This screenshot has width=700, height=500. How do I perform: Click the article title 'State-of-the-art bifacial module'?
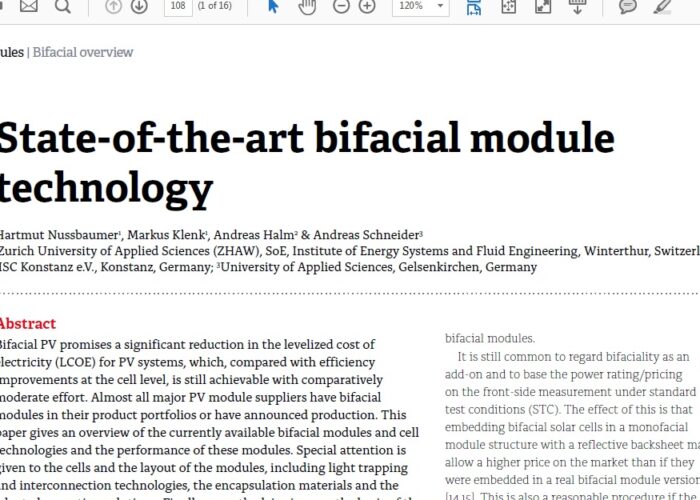(x=307, y=138)
